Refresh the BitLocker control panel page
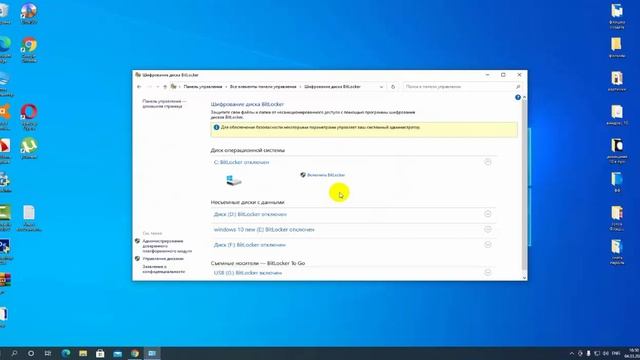 (393, 87)
